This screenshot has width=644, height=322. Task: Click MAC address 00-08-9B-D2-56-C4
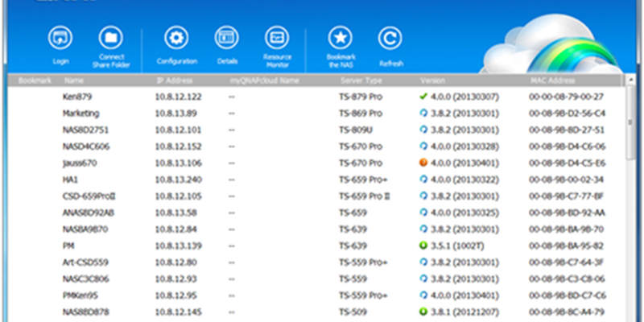[568, 114]
